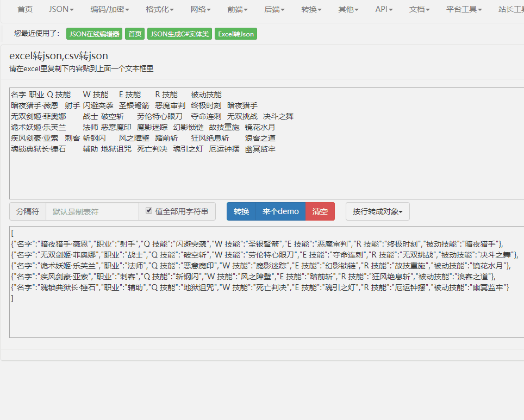Open the 转换 dropdown menu
This screenshot has width=524, height=420.
pos(310,9)
